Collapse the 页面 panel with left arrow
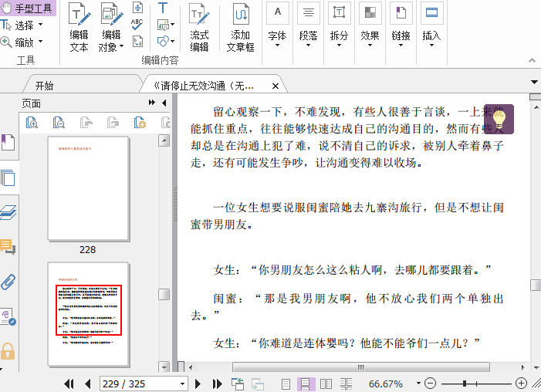This screenshot has width=541, height=392. [164, 103]
